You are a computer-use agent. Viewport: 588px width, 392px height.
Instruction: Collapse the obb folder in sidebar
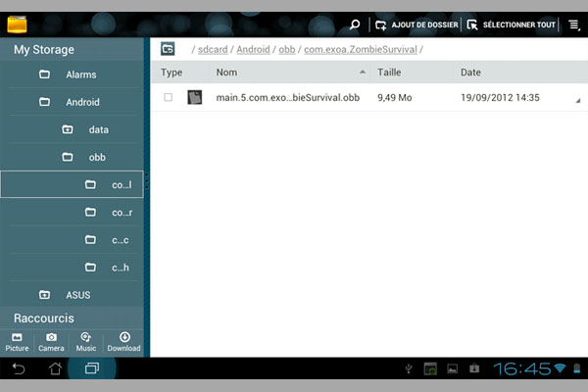click(68, 157)
